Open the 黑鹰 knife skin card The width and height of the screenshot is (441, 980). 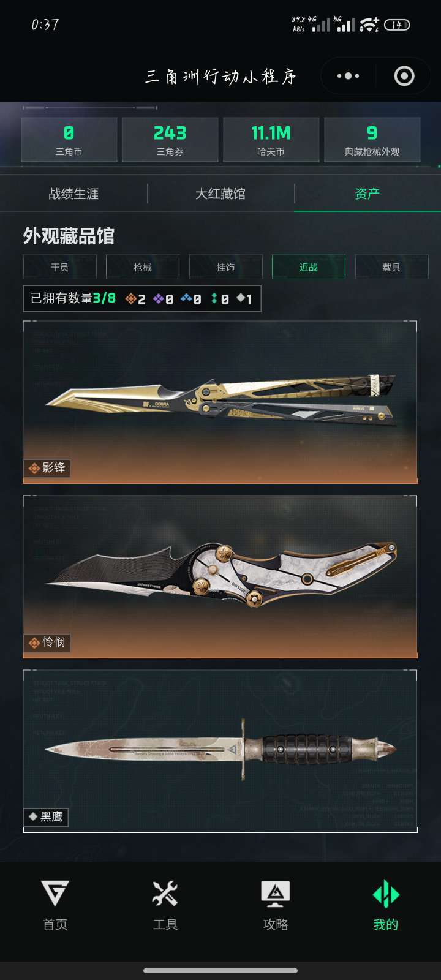click(221, 752)
